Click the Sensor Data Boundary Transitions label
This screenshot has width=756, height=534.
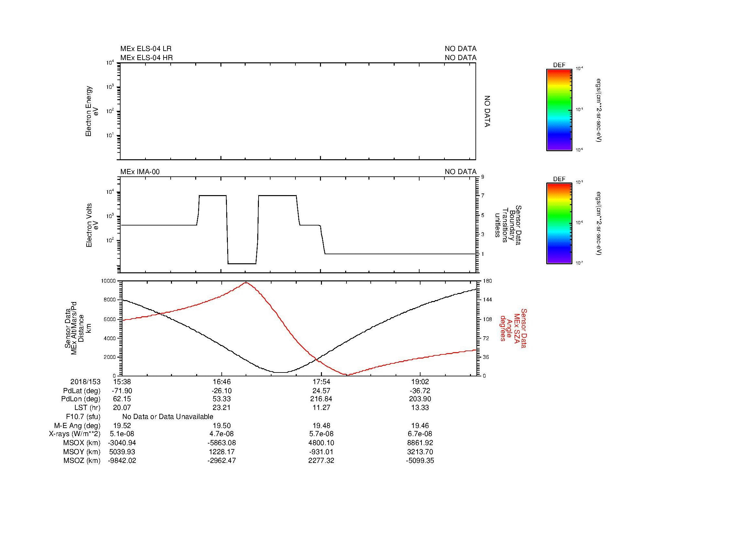point(508,225)
